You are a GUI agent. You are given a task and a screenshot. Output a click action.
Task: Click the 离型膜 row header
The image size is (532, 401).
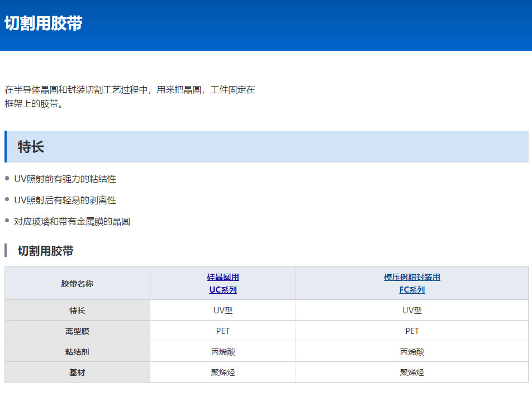(77, 331)
